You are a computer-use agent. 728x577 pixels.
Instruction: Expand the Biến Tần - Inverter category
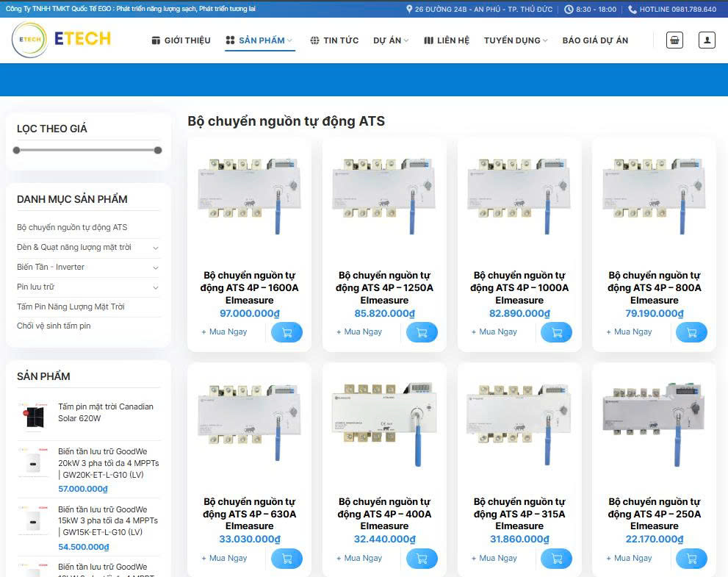click(x=155, y=268)
